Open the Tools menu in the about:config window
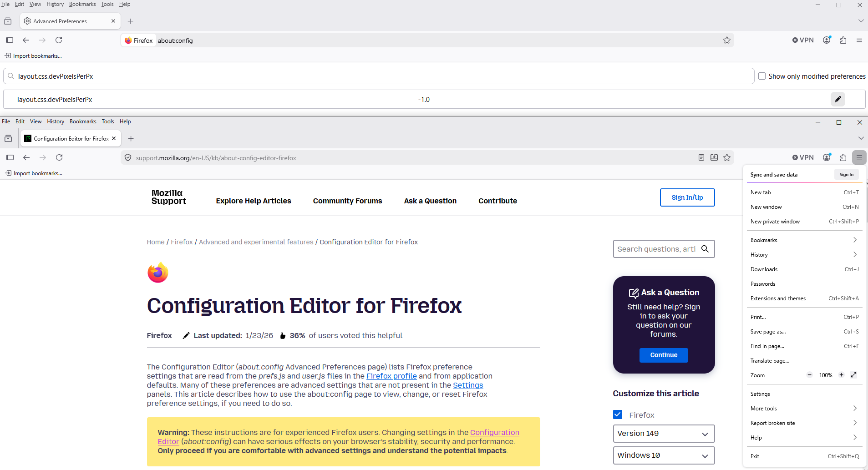This screenshot has width=868, height=470. [107, 4]
